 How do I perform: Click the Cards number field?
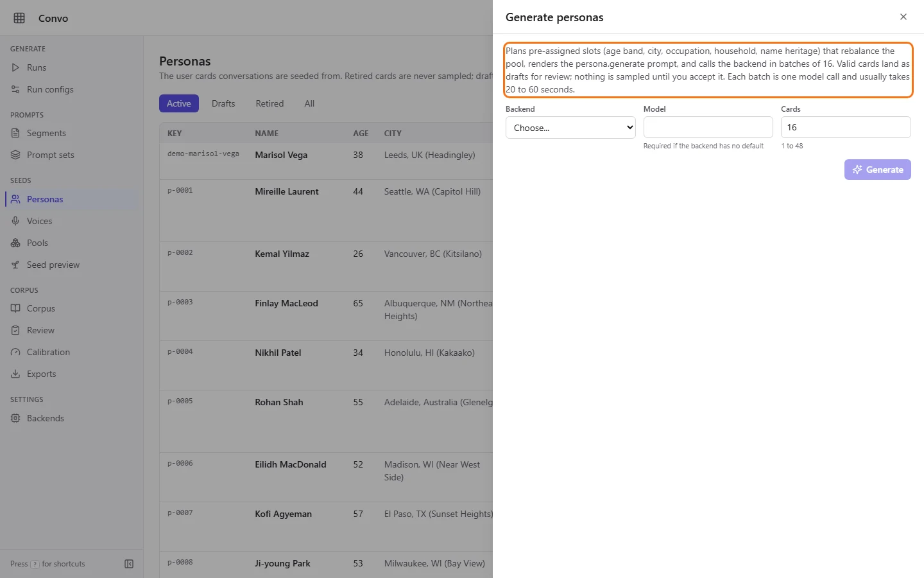point(846,127)
